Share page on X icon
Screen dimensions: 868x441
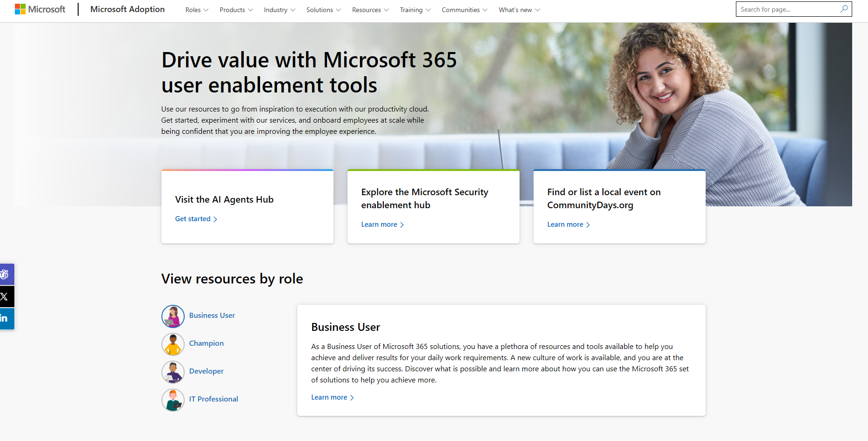(x=6, y=296)
